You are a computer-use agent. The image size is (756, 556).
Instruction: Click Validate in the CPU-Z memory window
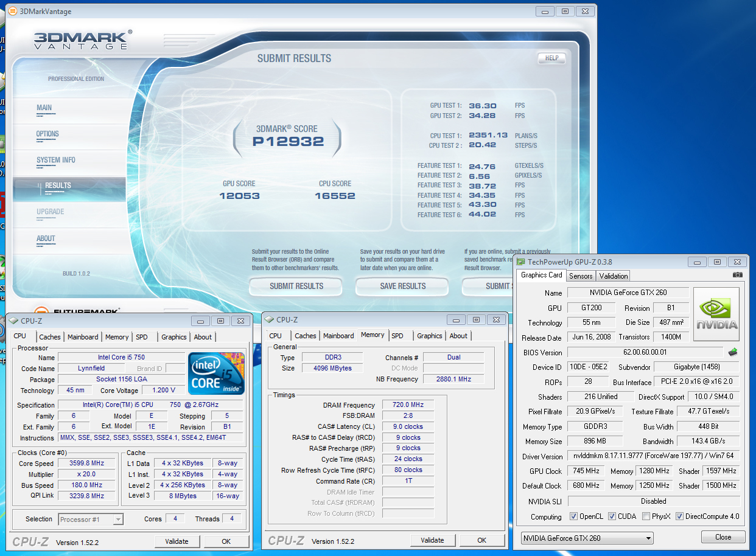(x=432, y=540)
